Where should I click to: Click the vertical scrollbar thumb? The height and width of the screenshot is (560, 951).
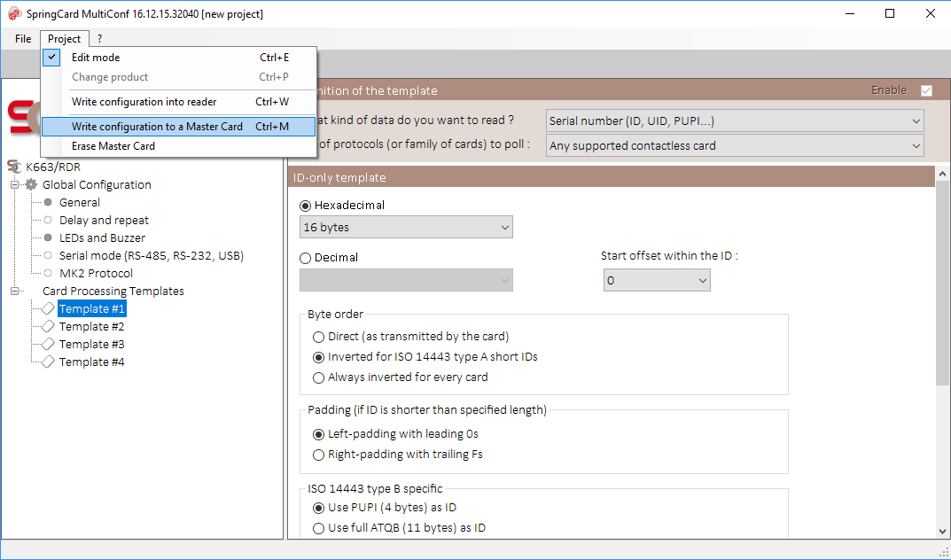click(942, 283)
